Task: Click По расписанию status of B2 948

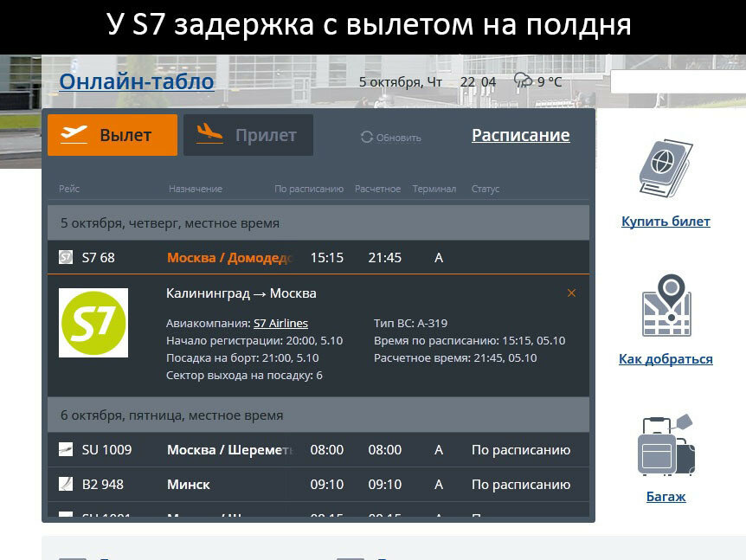Action: tap(521, 485)
